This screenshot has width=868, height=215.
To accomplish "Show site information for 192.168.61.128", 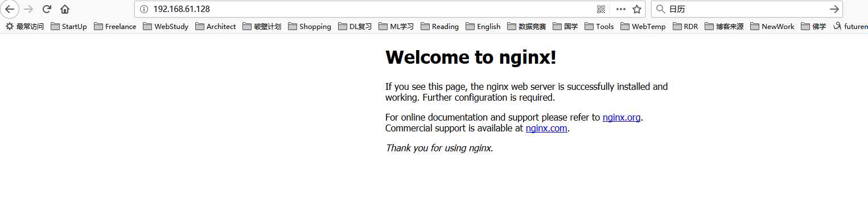I will click(143, 9).
